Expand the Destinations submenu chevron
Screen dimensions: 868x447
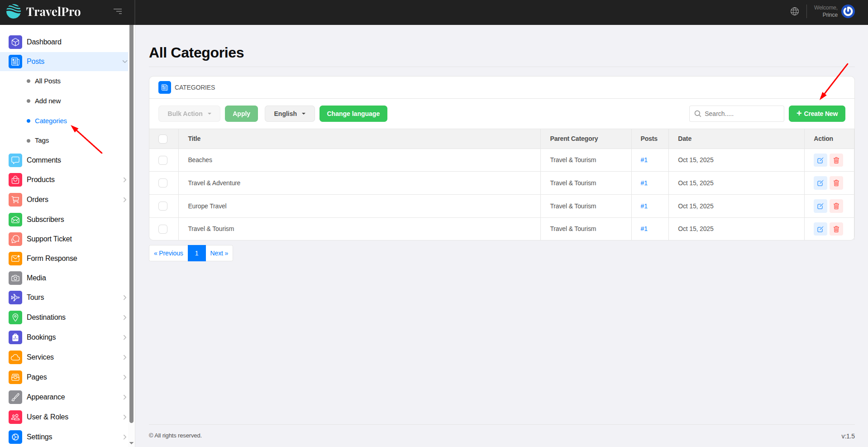coord(124,317)
